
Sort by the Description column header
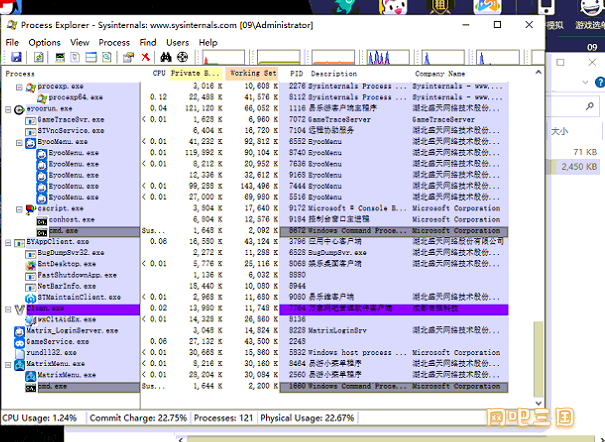coord(359,74)
